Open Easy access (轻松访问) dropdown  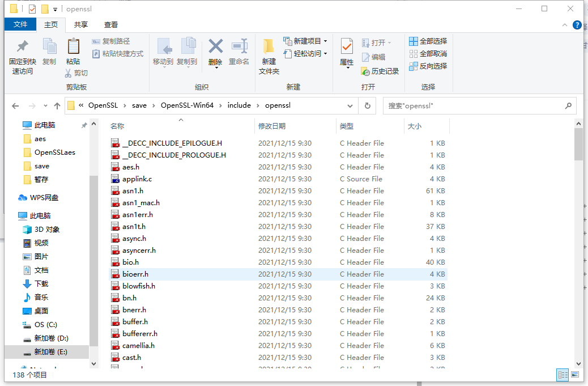coord(305,54)
